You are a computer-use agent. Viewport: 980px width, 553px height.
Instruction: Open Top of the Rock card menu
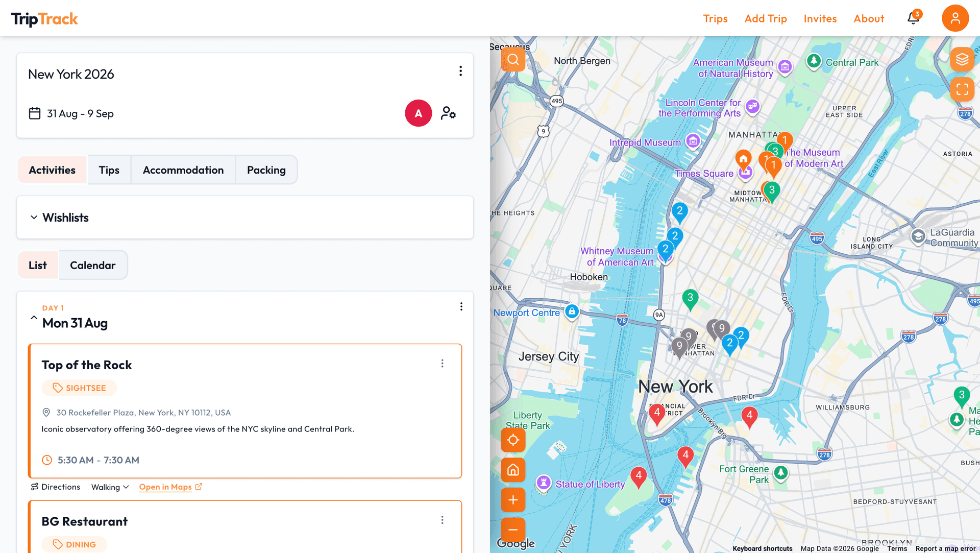click(443, 364)
